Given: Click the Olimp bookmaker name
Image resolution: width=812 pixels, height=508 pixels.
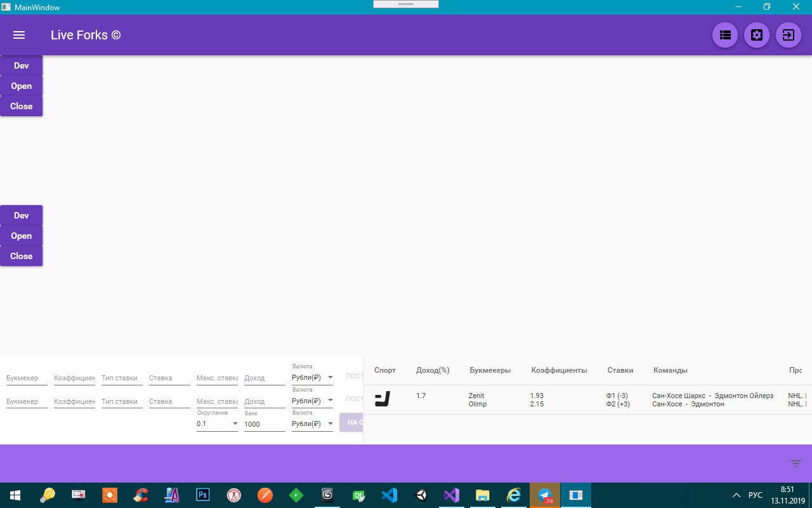Looking at the screenshot, I should (x=478, y=404).
